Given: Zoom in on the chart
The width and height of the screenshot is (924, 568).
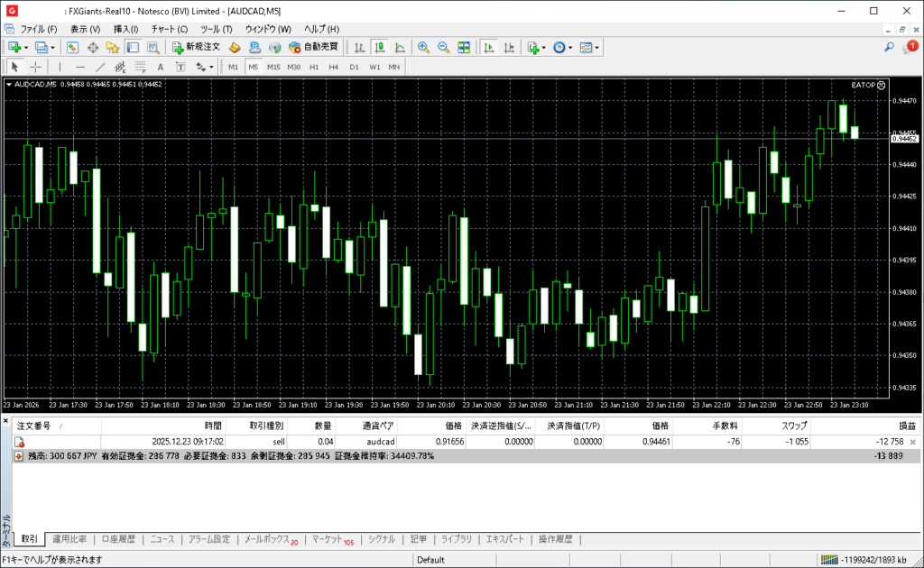Looking at the screenshot, I should 423,47.
